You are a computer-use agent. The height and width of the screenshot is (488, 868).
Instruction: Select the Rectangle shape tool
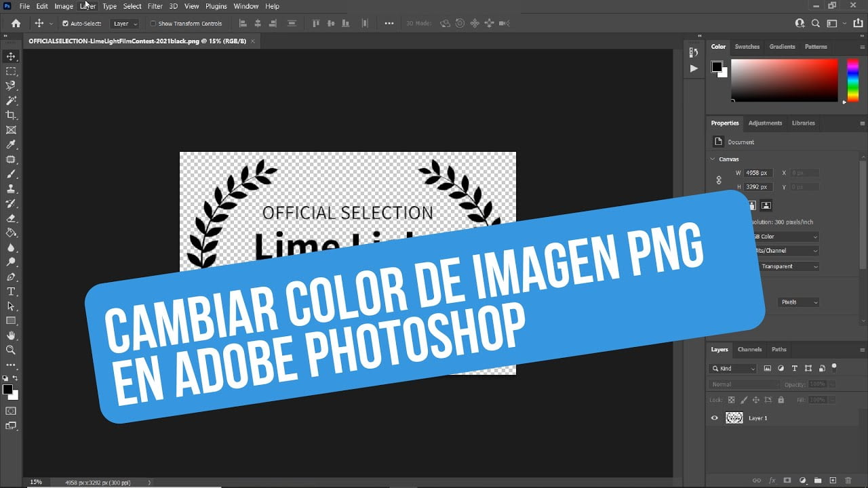(11, 321)
